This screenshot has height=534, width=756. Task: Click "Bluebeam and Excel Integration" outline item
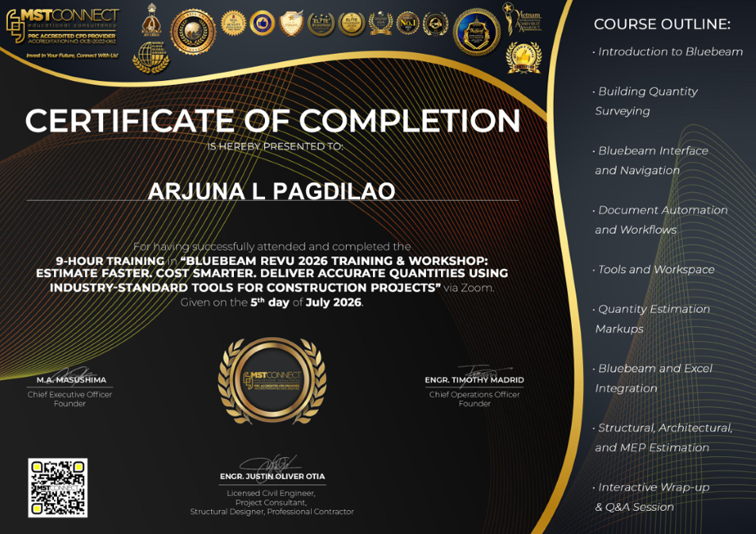pos(652,378)
